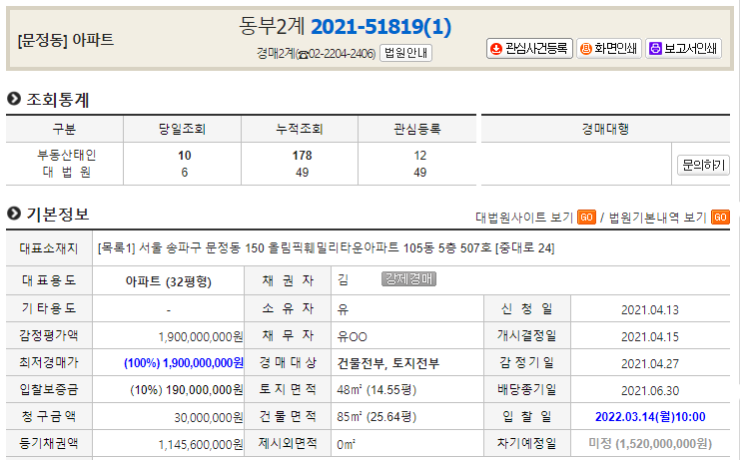
Task: Click the phone number 02-2204-2406
Action: 341,53
